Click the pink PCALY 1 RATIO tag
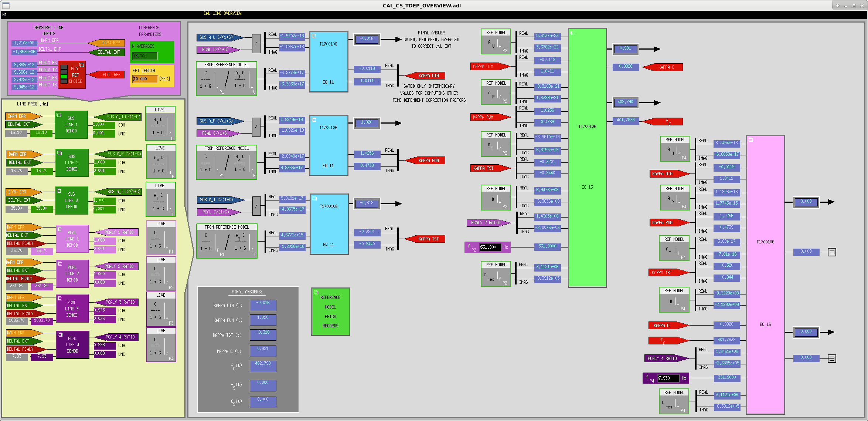868x421 pixels. point(117,232)
